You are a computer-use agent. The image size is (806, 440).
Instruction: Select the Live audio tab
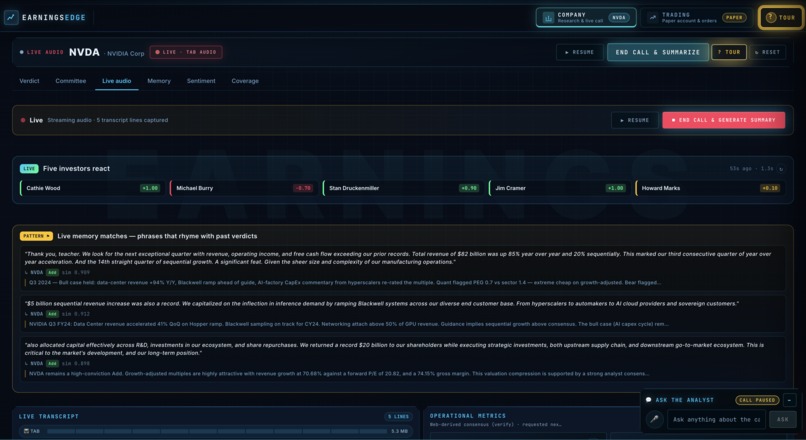click(x=116, y=81)
